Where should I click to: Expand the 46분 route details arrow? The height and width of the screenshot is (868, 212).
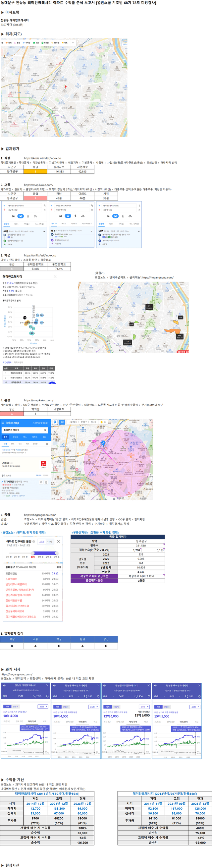tap(92, 231)
